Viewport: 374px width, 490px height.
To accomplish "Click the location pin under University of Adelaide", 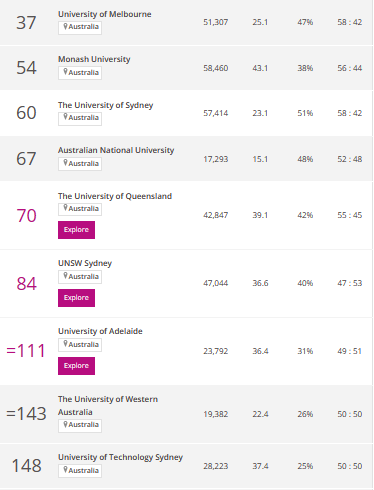I will pos(66,344).
